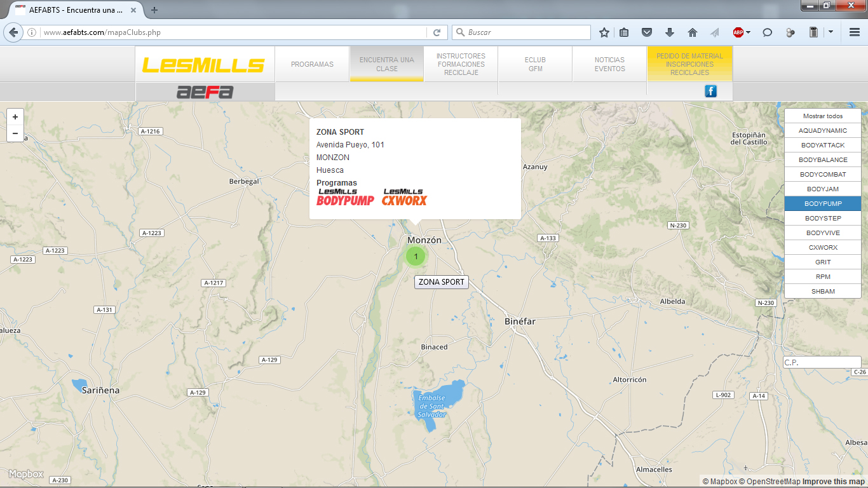This screenshot has width=868, height=488.
Task: Filter map by BODYVIVE
Action: coord(823,233)
